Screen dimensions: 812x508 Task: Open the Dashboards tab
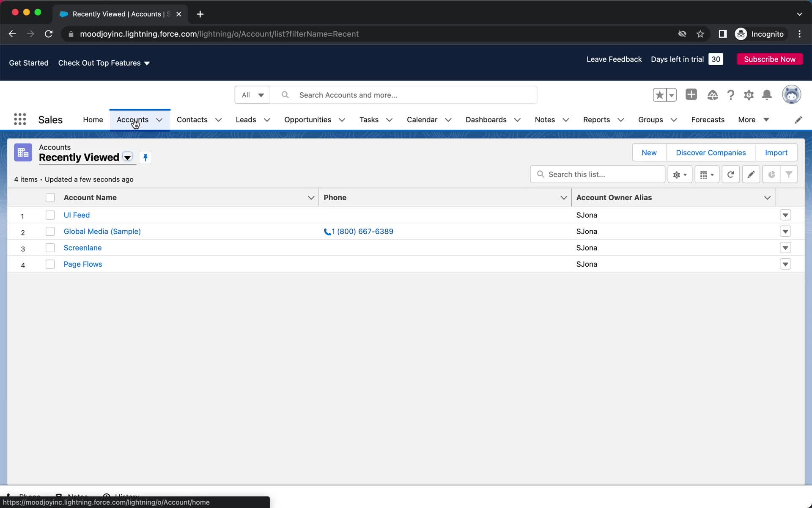point(486,120)
